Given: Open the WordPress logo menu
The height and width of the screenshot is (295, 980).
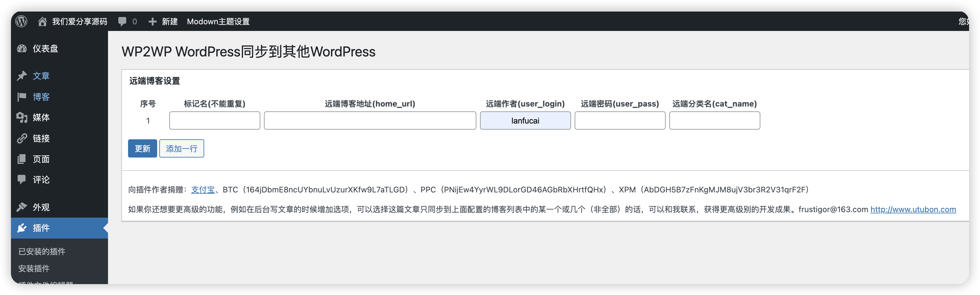Looking at the screenshot, I should click(x=21, y=21).
